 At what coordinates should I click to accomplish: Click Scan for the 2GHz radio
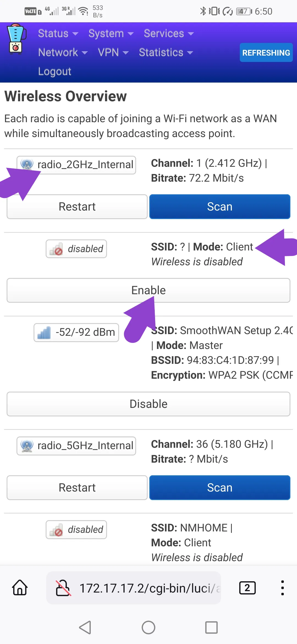tap(220, 207)
